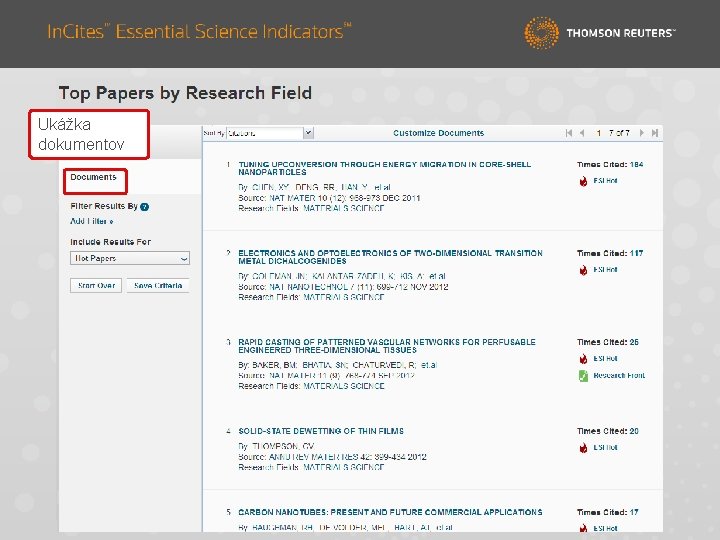This screenshot has height=540, width=720.
Task: Click Research Front link text
Action: coord(619,376)
